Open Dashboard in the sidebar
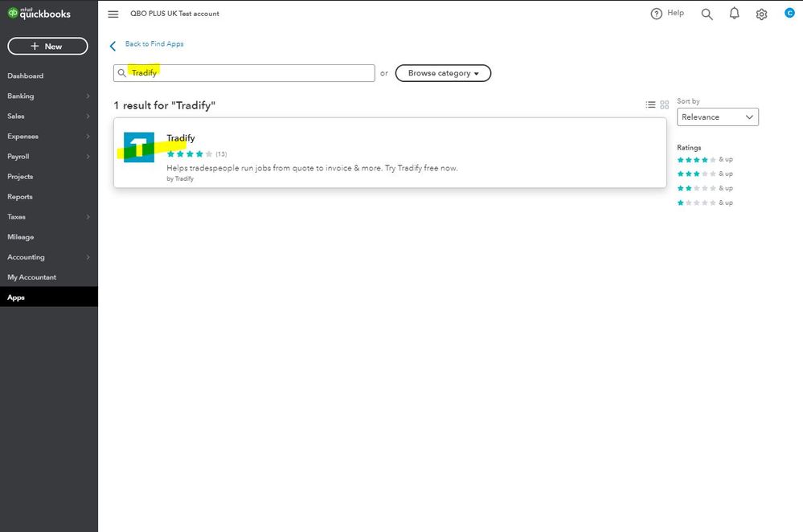The image size is (803, 532). coord(26,76)
